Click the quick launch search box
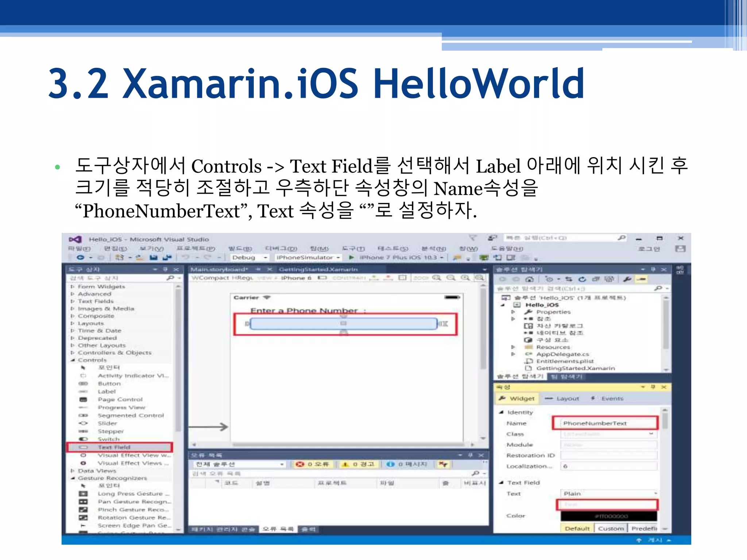747x560 pixels. 565,238
